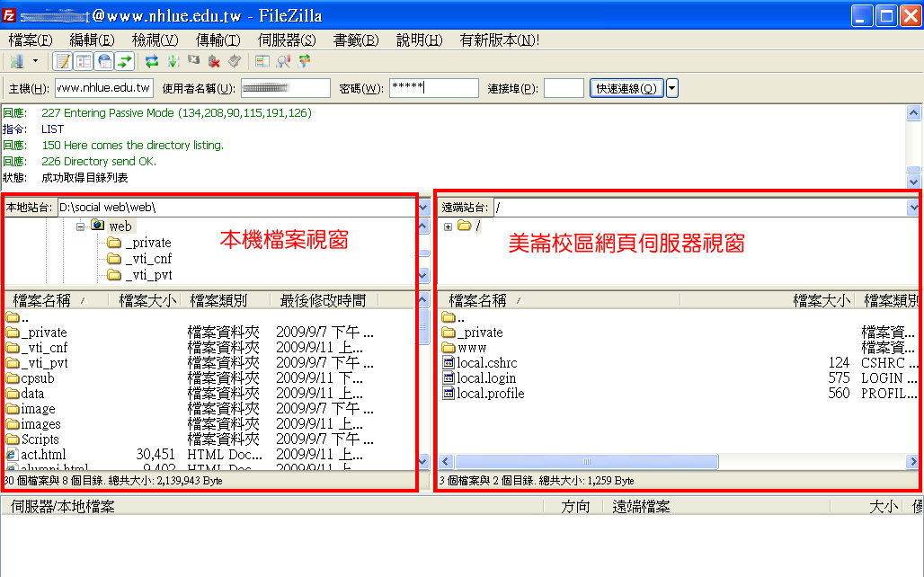Click the process transfer queue icon
924x577 pixels.
click(173, 61)
